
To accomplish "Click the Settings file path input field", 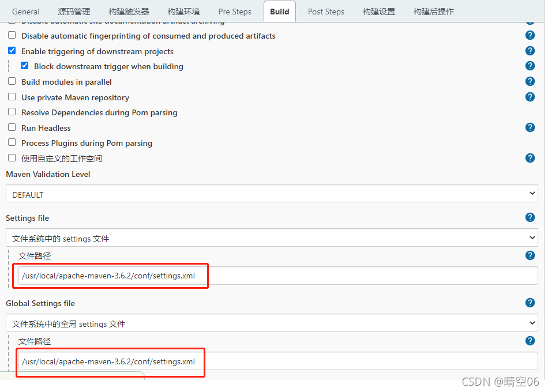I will point(278,276).
